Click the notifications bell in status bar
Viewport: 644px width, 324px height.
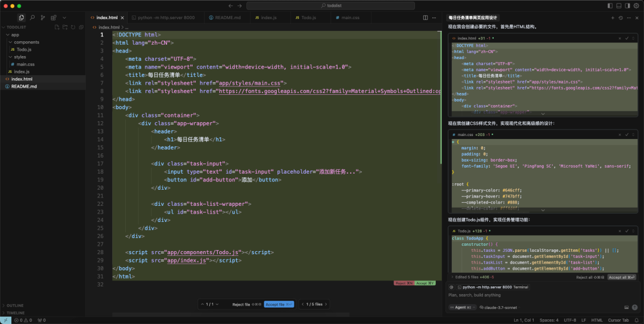point(636,320)
